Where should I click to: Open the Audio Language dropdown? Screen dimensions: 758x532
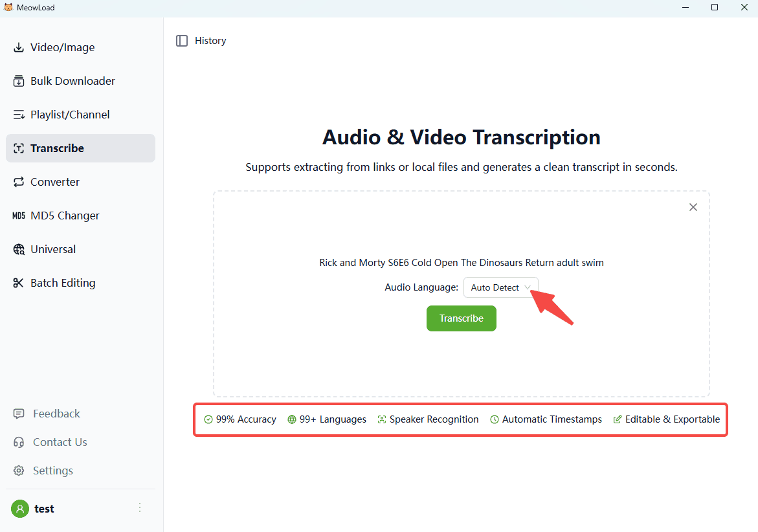click(500, 287)
